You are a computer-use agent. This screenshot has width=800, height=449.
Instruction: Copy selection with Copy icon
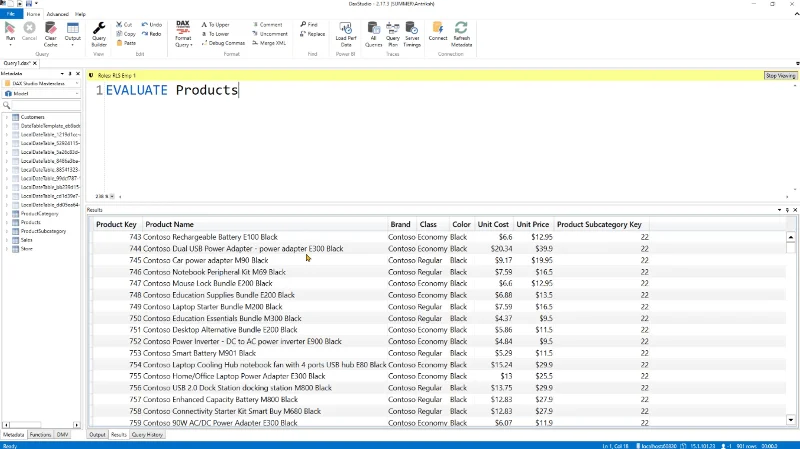pyautogui.click(x=126, y=34)
